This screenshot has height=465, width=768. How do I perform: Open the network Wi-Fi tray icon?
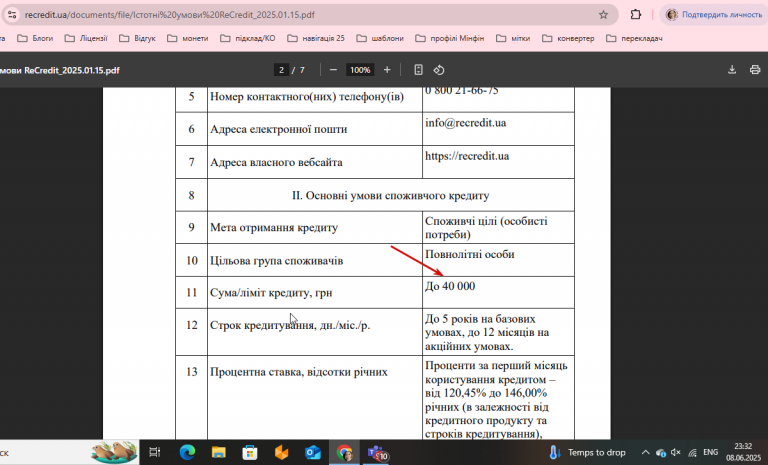coord(692,452)
